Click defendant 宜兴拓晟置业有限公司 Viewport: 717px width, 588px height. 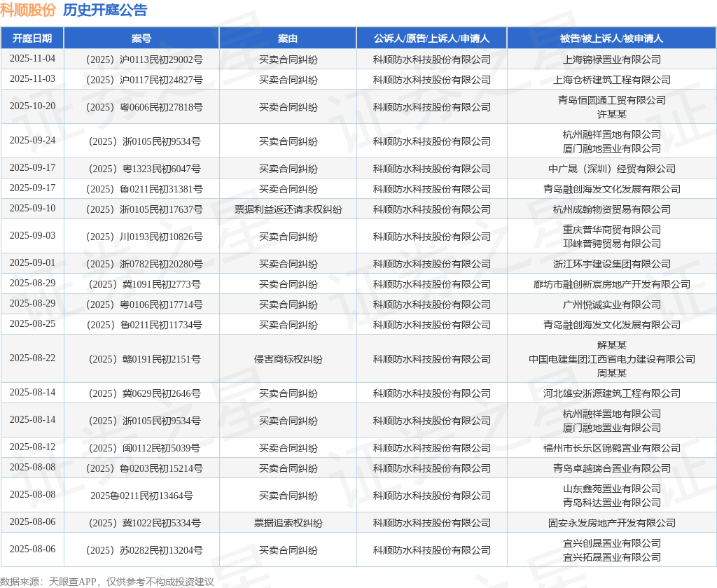[x=612, y=557]
